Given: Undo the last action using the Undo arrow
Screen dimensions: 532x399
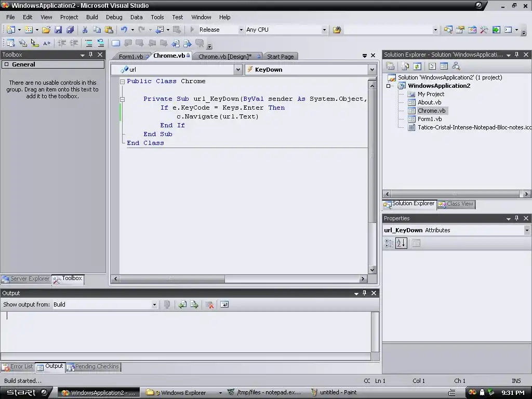Looking at the screenshot, I should [124, 30].
